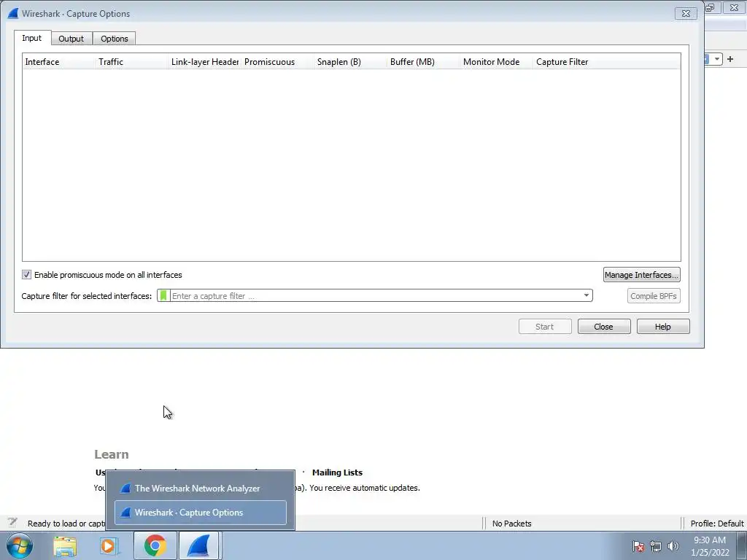The width and height of the screenshot is (747, 560).
Task: Click the Monitor Mode column header
Action: pos(496,62)
